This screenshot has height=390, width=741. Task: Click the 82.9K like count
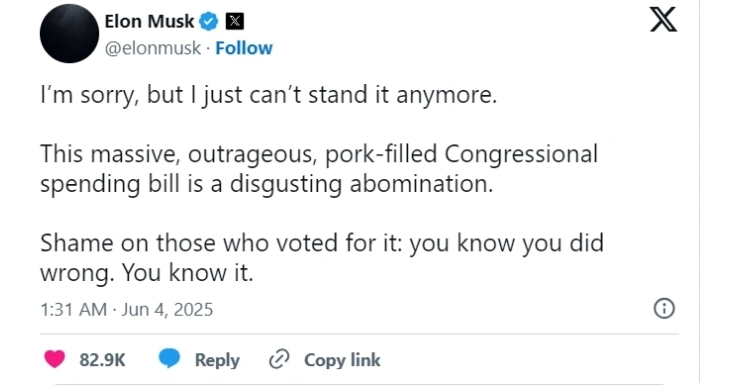(x=102, y=360)
